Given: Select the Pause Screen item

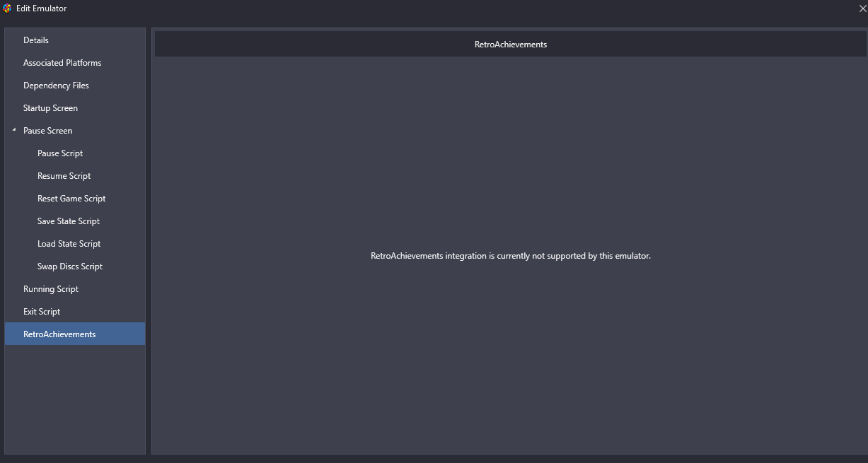Looking at the screenshot, I should [x=47, y=131].
